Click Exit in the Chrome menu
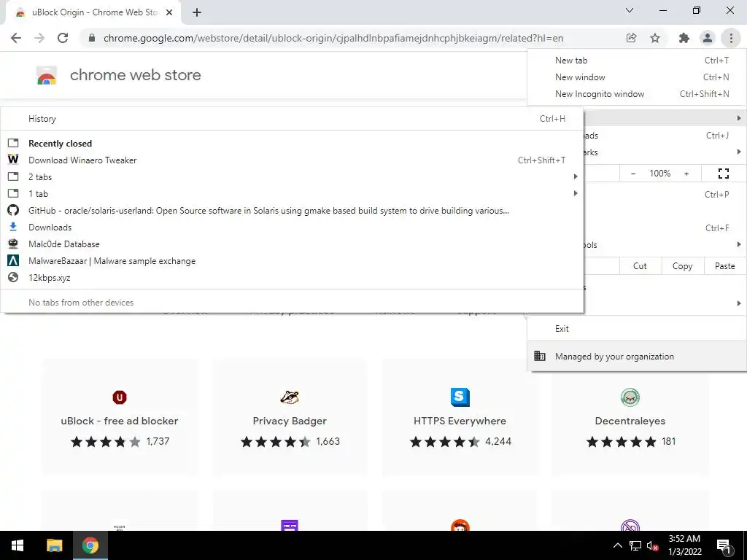The height and width of the screenshot is (560, 747). click(636, 329)
